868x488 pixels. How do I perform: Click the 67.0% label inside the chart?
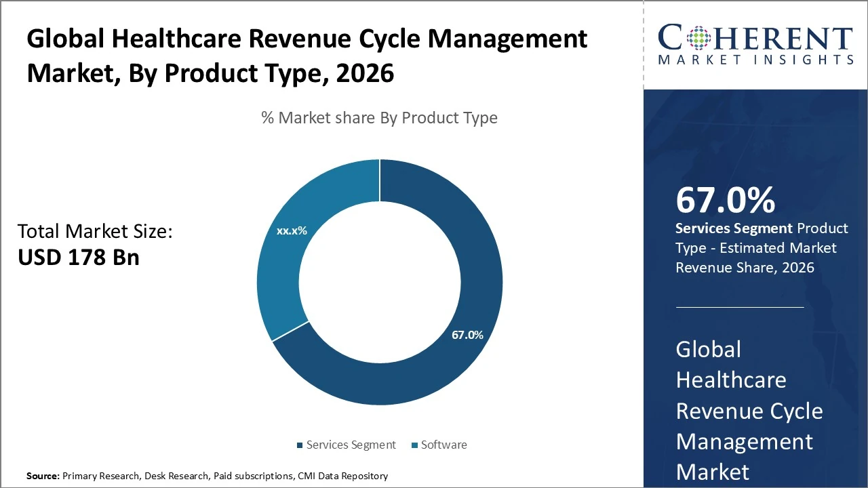pyautogui.click(x=468, y=334)
